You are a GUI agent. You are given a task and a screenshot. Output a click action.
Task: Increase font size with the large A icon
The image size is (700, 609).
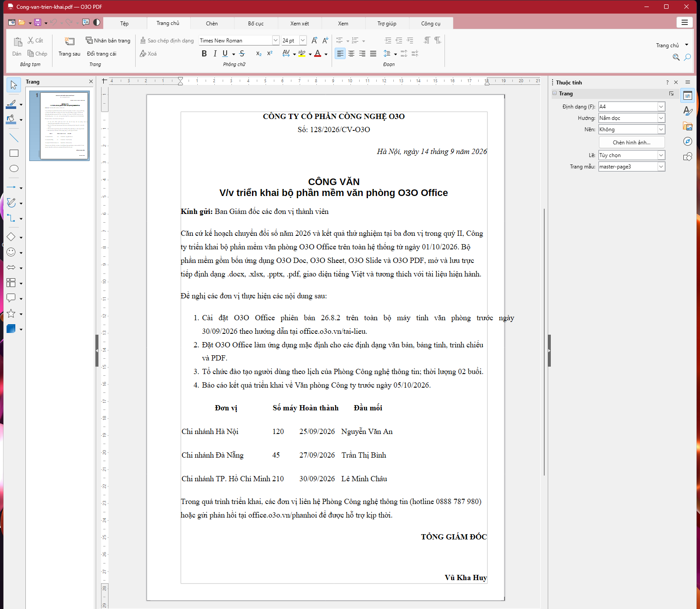click(314, 40)
